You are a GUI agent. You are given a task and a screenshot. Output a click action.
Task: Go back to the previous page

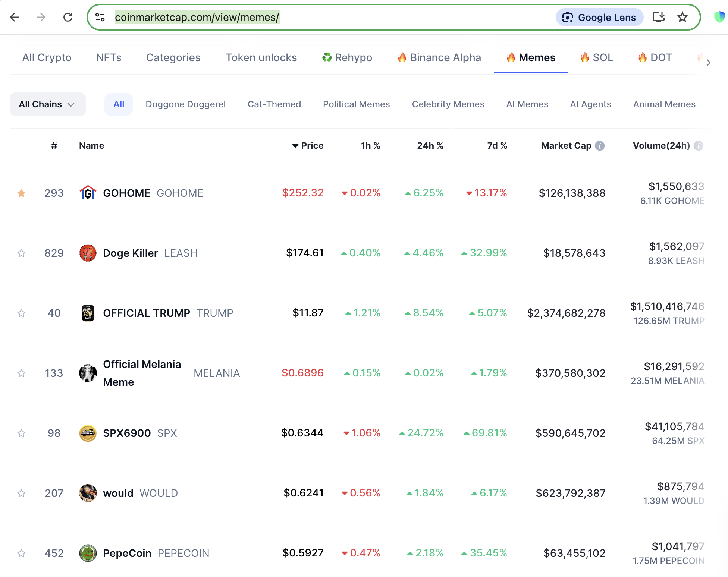coord(15,17)
